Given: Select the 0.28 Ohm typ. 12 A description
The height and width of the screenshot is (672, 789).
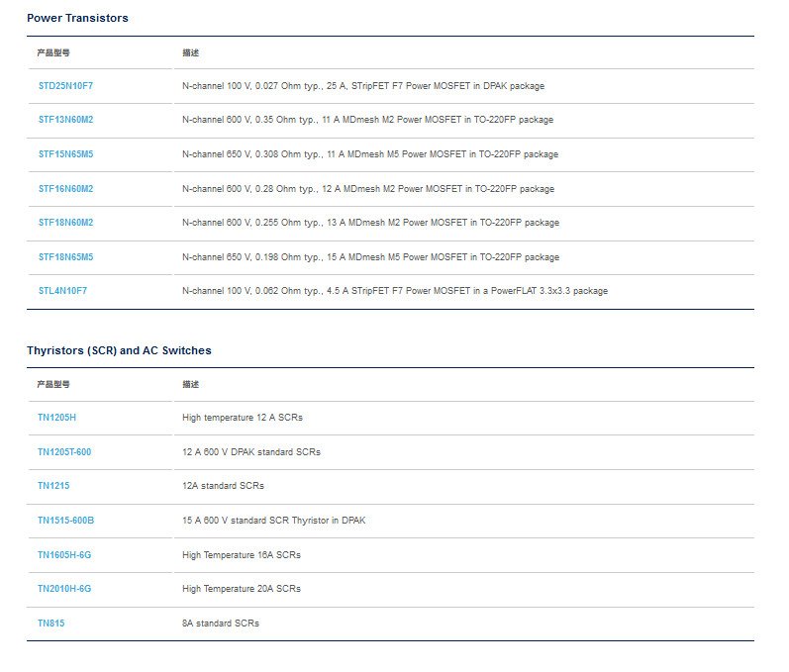Looking at the screenshot, I should tap(368, 189).
